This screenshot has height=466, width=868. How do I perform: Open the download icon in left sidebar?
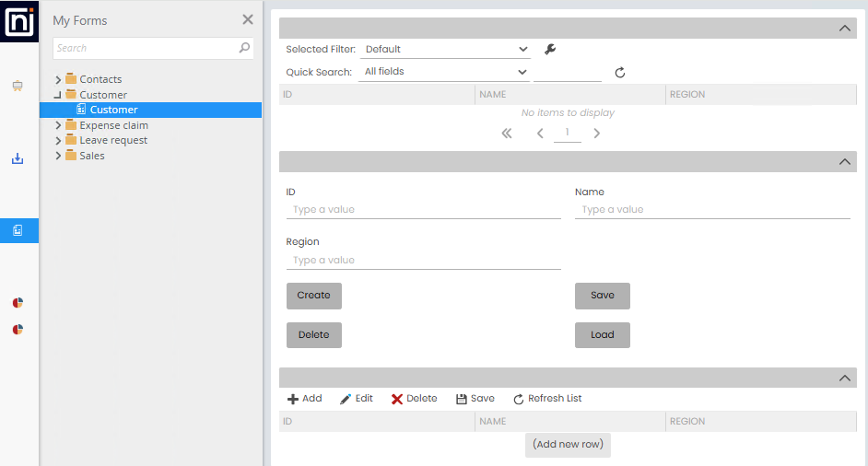pyautogui.click(x=18, y=158)
